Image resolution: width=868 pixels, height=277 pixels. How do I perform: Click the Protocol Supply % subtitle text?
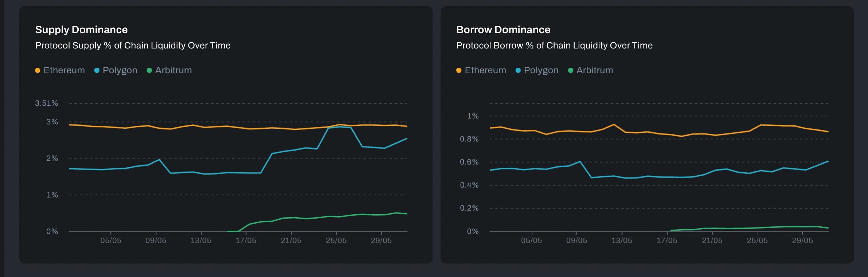click(x=133, y=46)
